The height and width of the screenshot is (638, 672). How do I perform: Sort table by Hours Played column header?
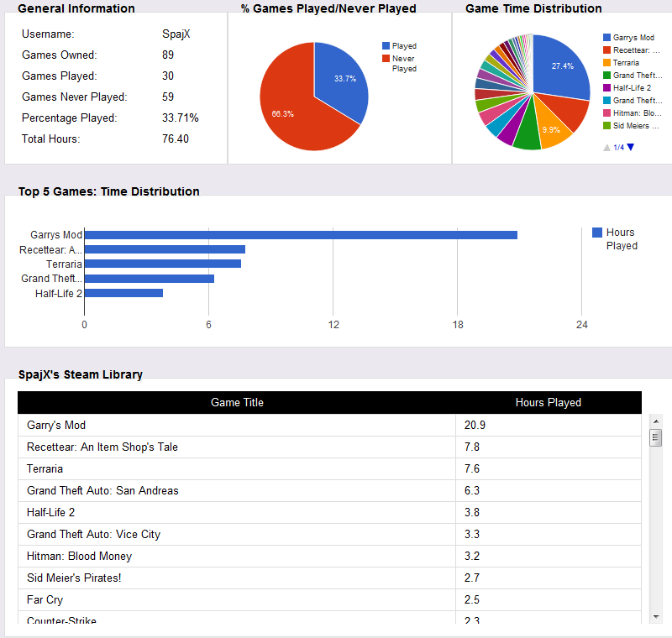pyautogui.click(x=549, y=402)
